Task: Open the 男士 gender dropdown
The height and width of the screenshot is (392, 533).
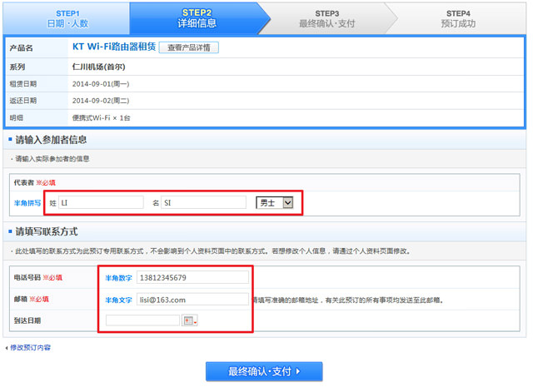Action: [x=274, y=203]
